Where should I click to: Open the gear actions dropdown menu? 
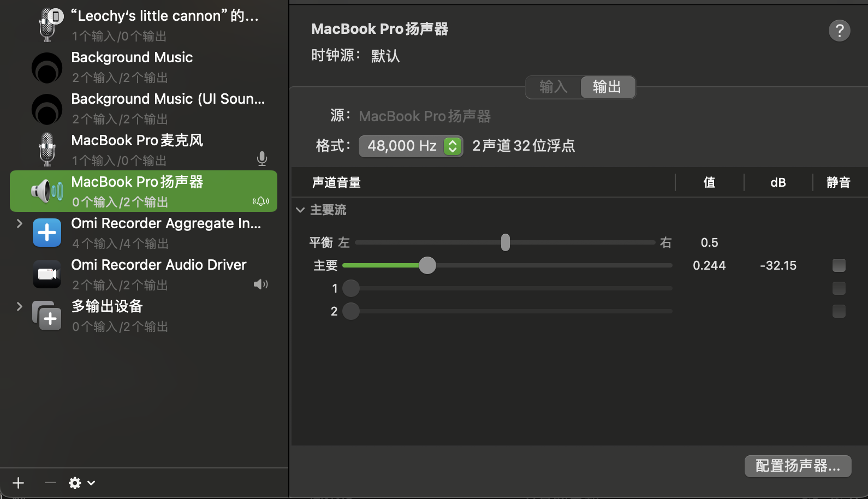[x=82, y=483]
